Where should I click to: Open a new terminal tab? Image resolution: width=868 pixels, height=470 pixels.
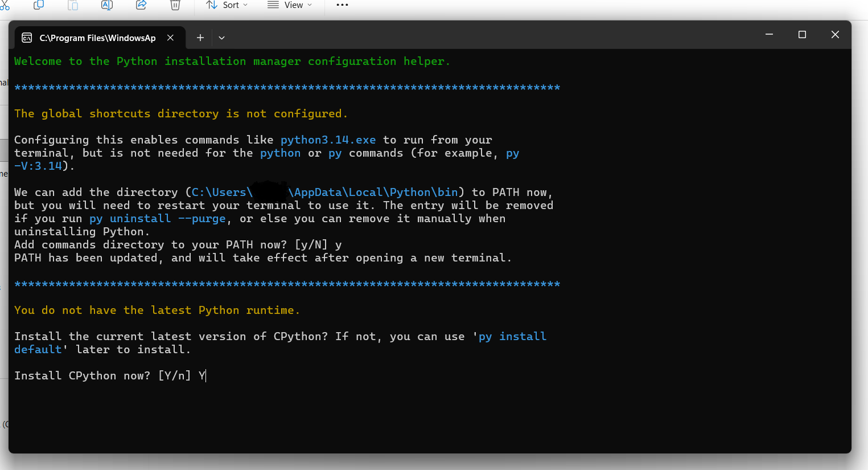(x=200, y=38)
